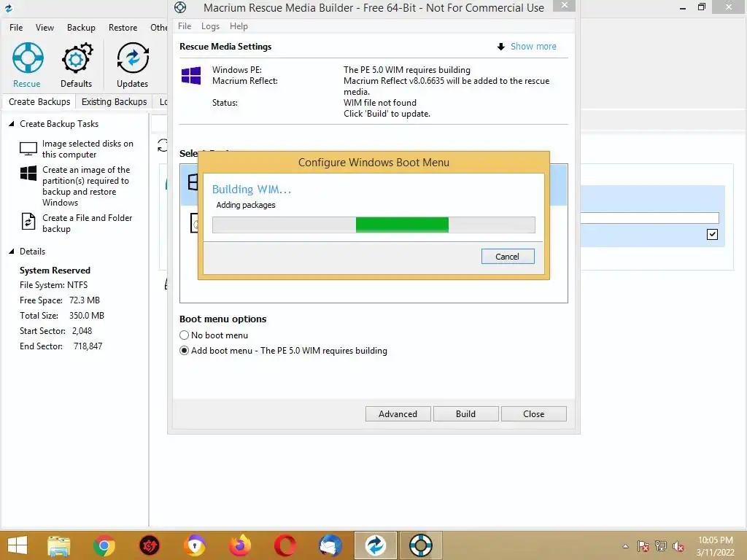Screen dimensions: 747x560
Task: Switch to Macrium Reflect taskbar button
Action: click(376, 545)
